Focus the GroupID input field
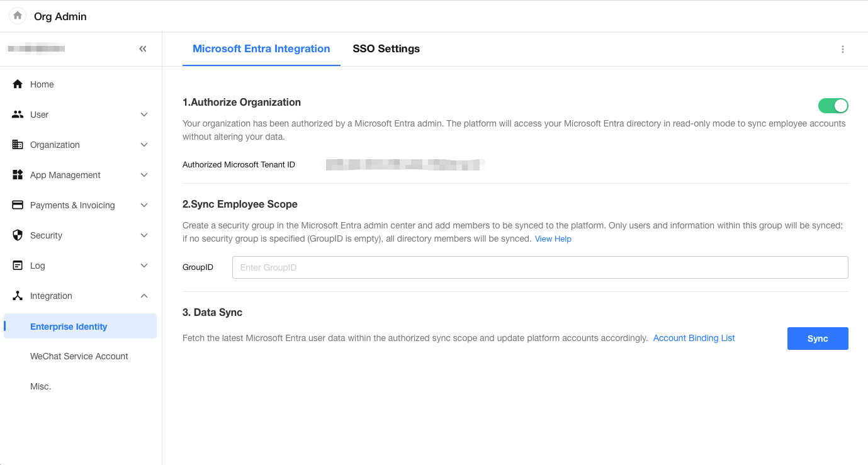The height and width of the screenshot is (465, 868). pos(539,267)
